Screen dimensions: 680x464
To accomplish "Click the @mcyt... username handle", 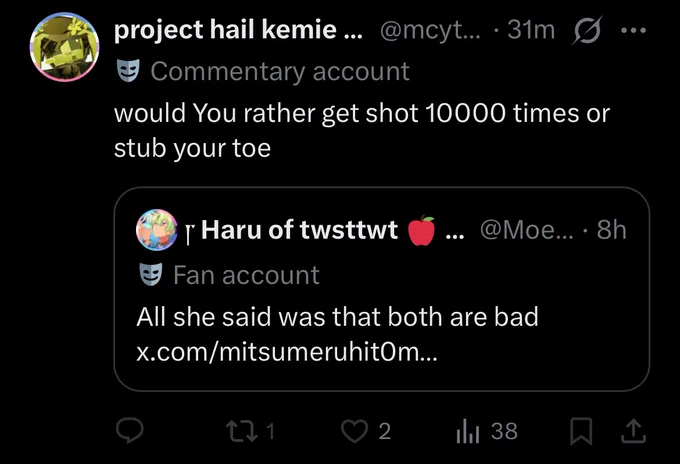I will 430,30.
